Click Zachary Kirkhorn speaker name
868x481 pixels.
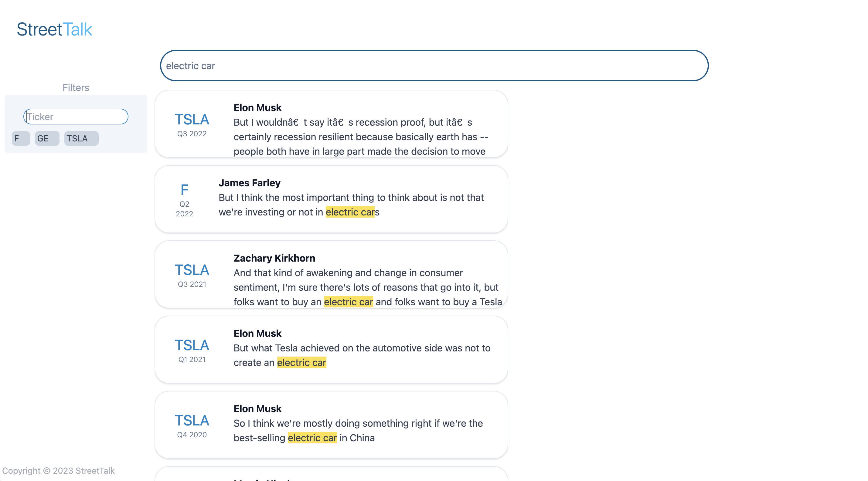(274, 258)
